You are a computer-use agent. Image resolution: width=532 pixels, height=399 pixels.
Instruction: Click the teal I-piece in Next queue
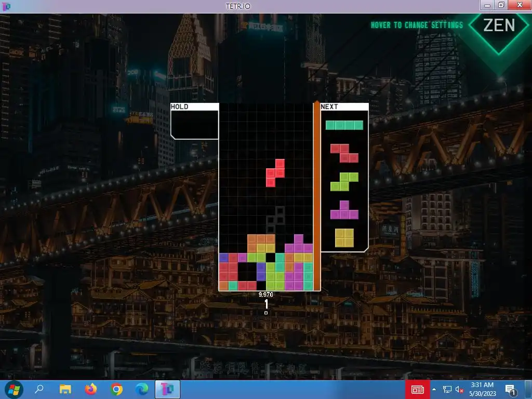tap(344, 125)
